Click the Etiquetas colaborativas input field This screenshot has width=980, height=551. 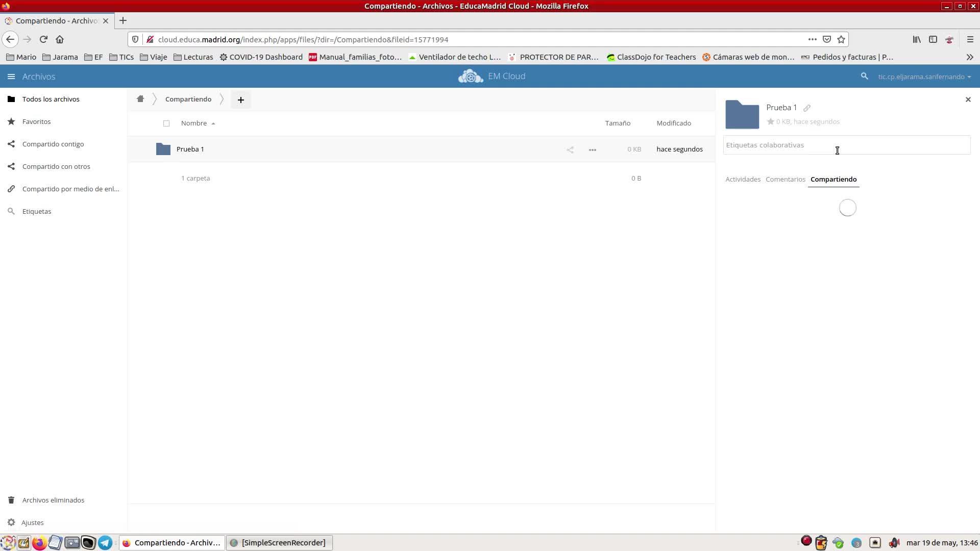point(846,145)
